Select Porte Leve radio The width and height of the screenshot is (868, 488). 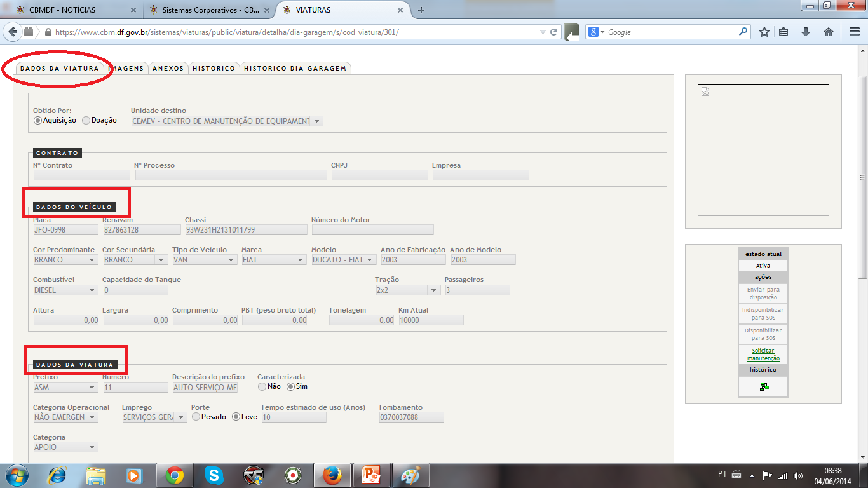click(x=236, y=417)
